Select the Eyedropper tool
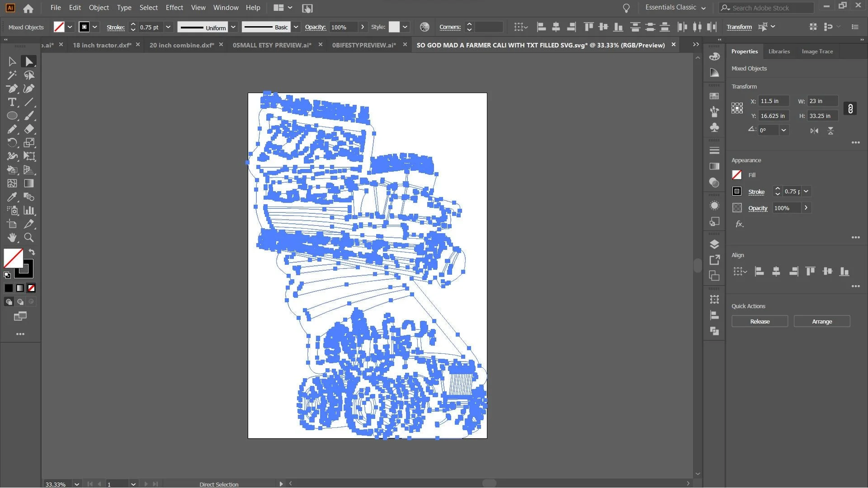 click(12, 197)
